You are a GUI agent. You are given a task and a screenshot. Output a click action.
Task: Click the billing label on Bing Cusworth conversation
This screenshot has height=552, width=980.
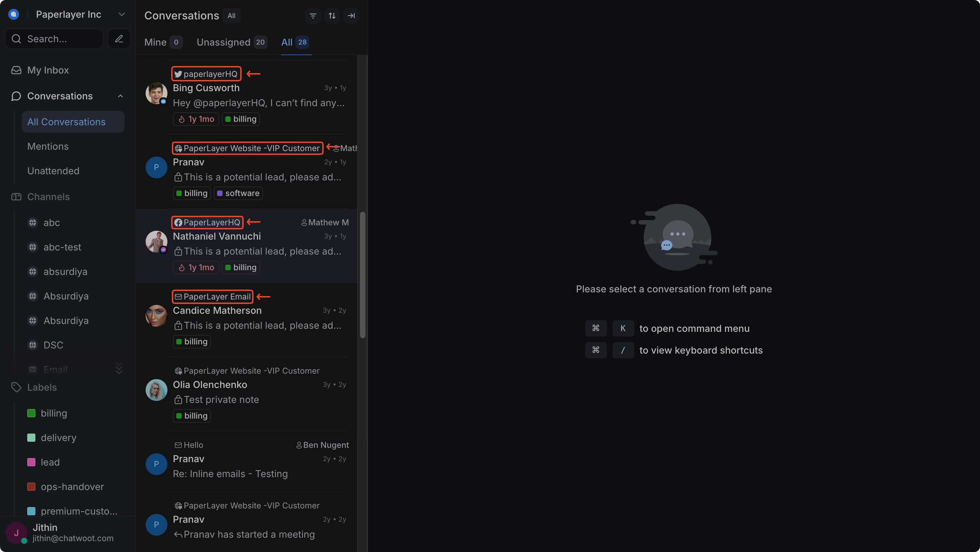tap(241, 119)
